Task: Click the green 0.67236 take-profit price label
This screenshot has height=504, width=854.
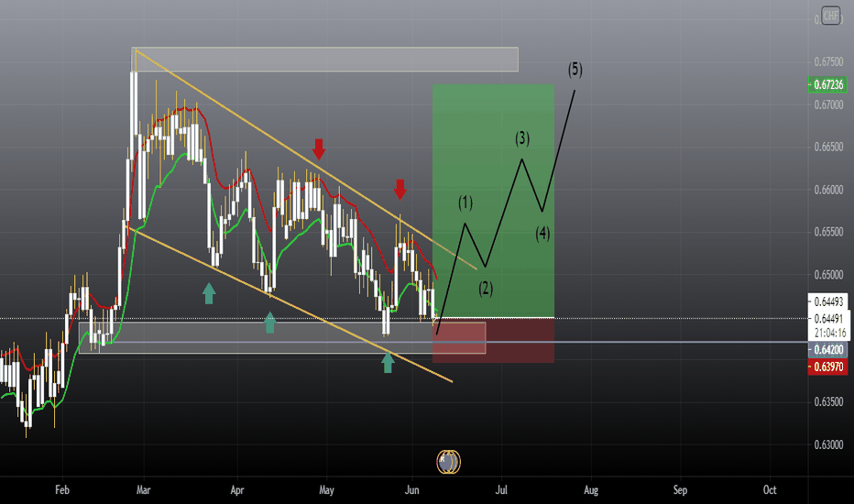Action: click(827, 84)
